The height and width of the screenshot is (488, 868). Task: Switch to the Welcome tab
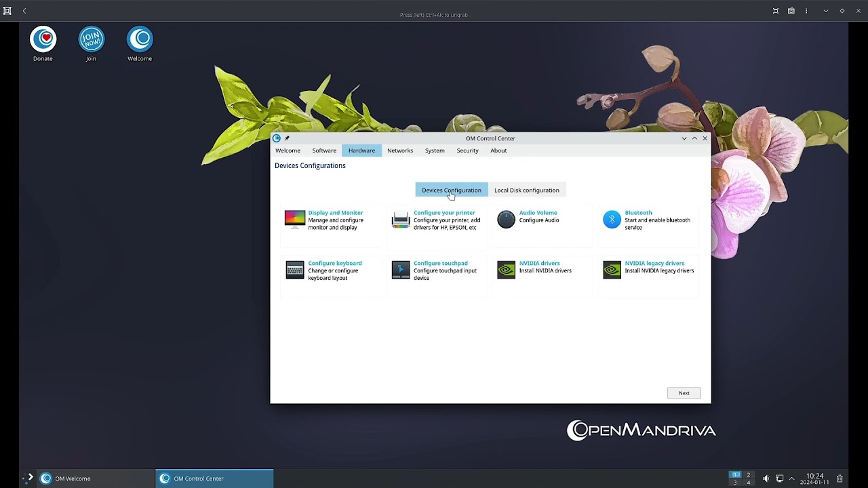(288, 150)
